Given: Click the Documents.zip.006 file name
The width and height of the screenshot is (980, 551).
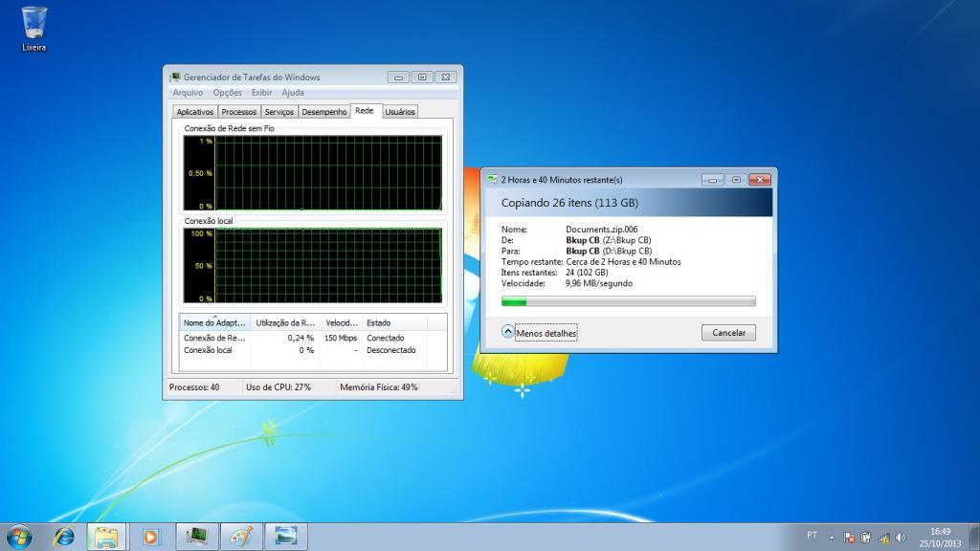Looking at the screenshot, I should coord(602,230).
